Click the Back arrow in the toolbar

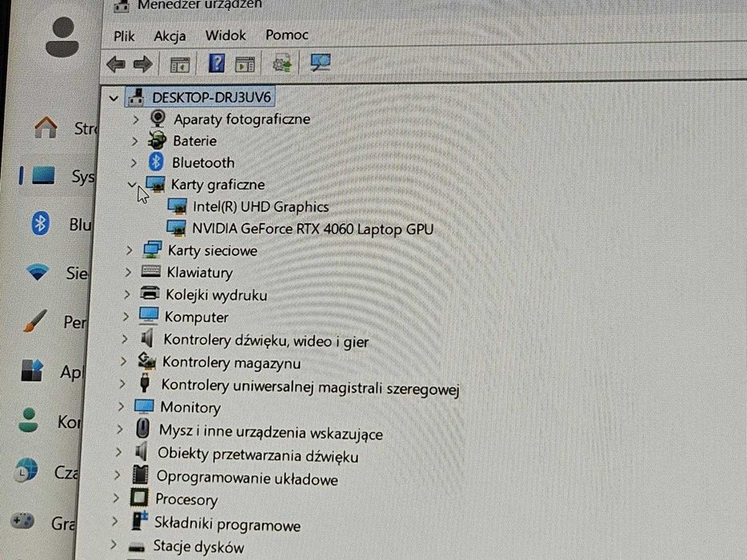click(x=116, y=64)
